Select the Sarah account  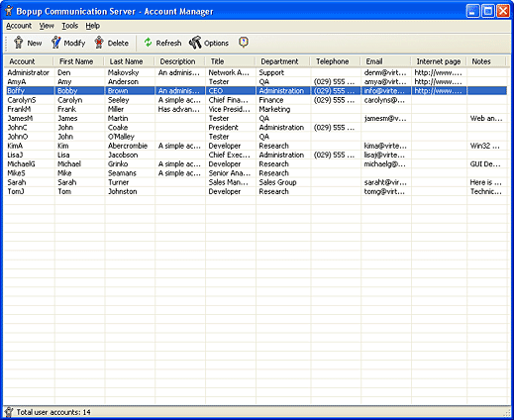pyautogui.click(x=257, y=182)
